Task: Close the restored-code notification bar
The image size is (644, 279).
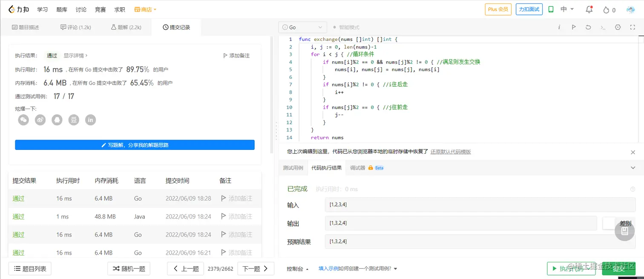Action: [x=633, y=152]
